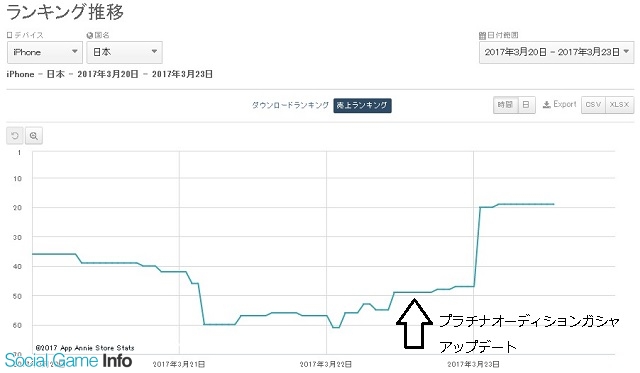Click the device icon beside デバイス

[10, 36]
